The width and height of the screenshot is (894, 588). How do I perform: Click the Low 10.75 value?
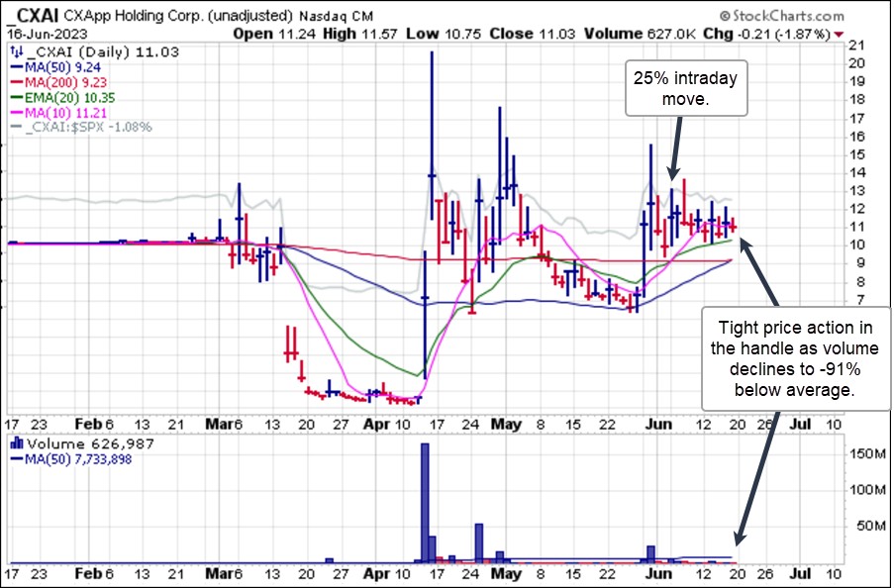[x=445, y=34]
